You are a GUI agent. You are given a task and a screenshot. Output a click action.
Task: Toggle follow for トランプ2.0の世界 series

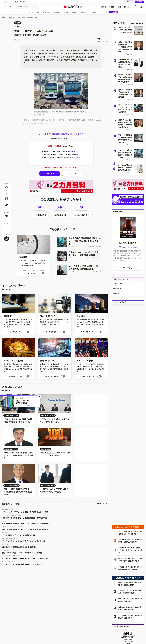click(x=100, y=376)
